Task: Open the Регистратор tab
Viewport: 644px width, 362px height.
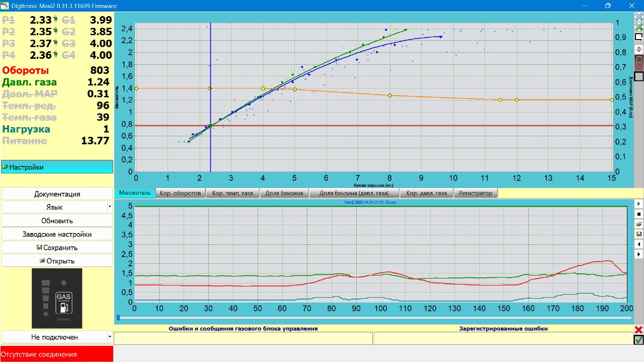Action: click(475, 193)
